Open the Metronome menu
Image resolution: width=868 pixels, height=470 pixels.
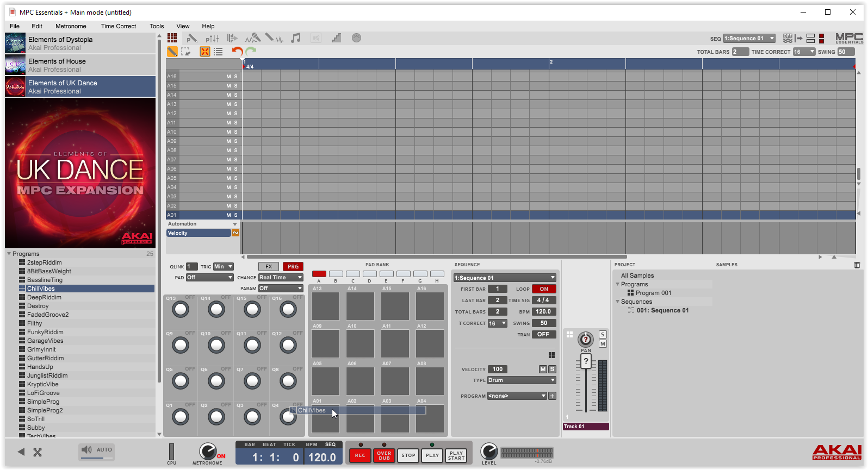click(71, 26)
